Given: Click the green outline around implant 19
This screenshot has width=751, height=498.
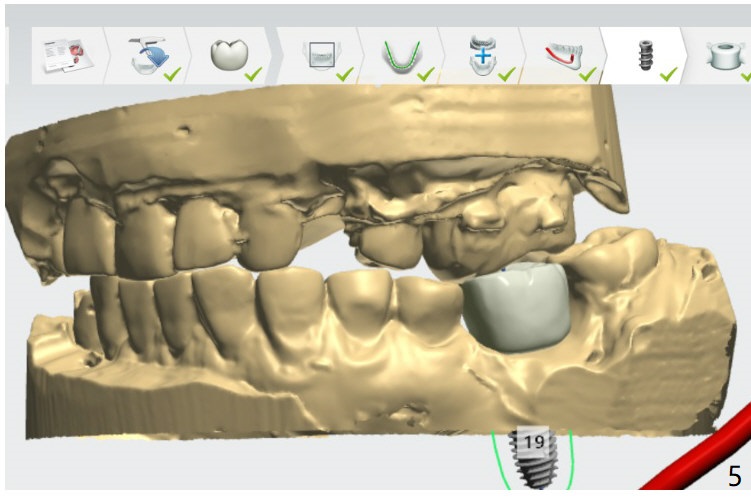Looking at the screenshot, I should click(x=497, y=456).
